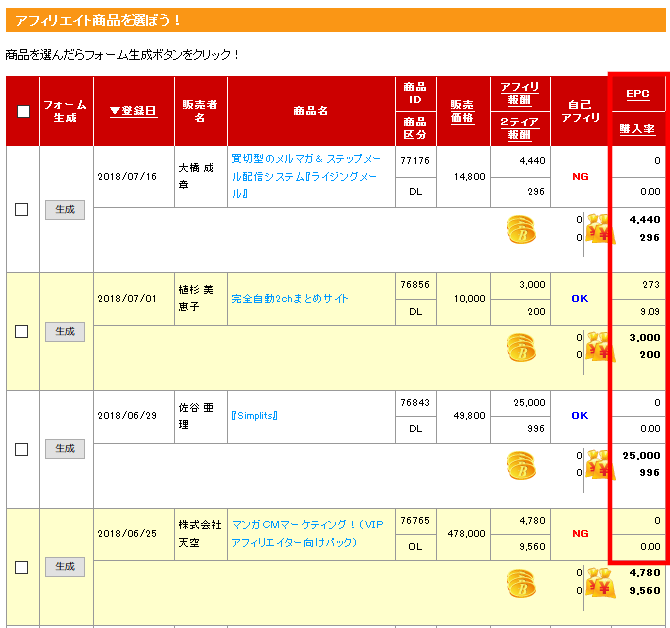Click the price 478,000
The width and height of the screenshot is (670, 628).
click(x=467, y=534)
